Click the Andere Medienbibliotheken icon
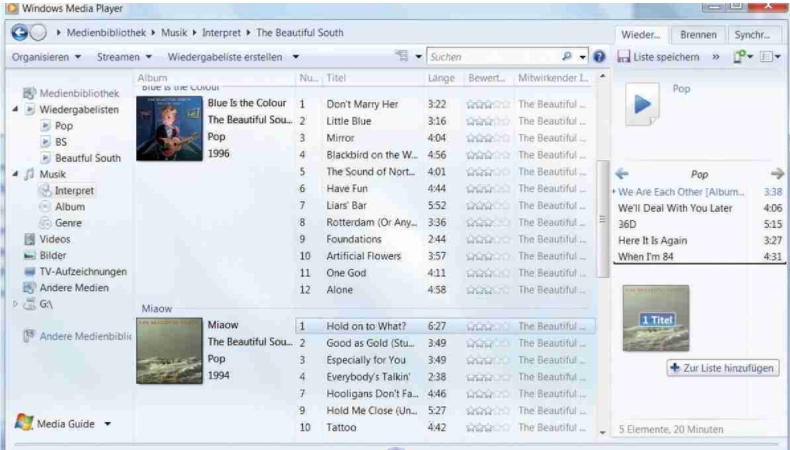The image size is (790, 450). [29, 336]
